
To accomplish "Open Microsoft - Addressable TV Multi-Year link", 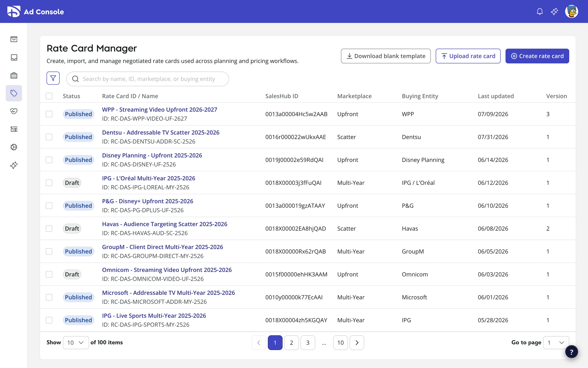I will click(168, 293).
